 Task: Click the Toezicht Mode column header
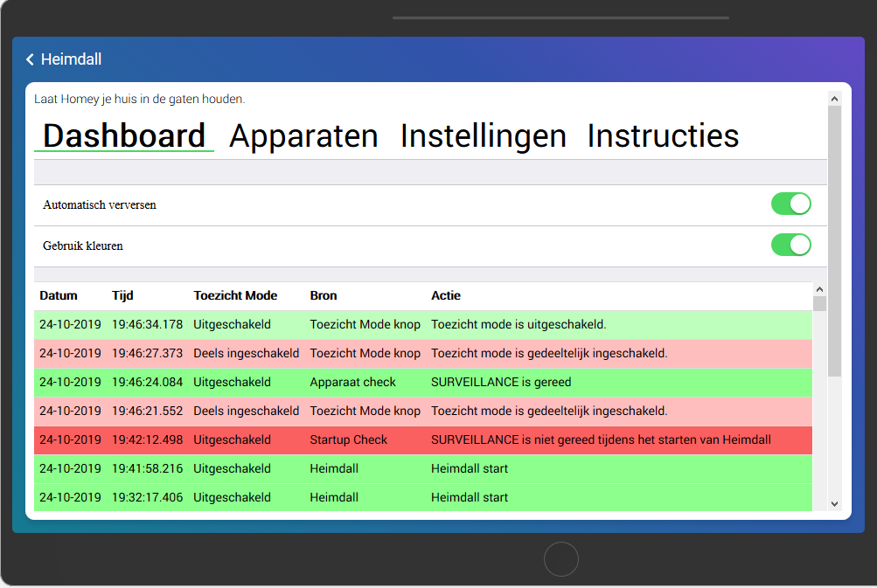pos(235,295)
